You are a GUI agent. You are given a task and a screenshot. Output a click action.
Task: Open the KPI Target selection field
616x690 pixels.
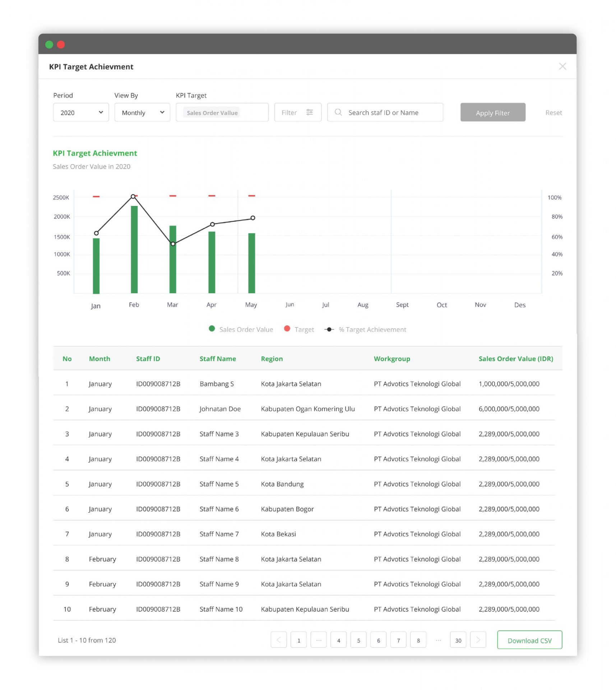[222, 112]
